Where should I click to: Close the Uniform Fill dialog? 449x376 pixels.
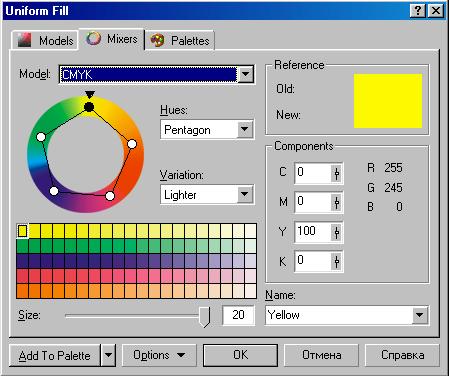point(435,11)
